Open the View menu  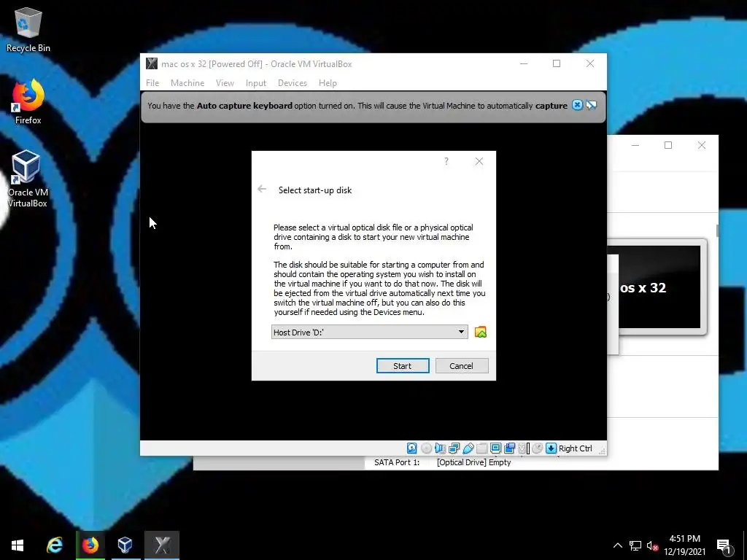pyautogui.click(x=225, y=83)
